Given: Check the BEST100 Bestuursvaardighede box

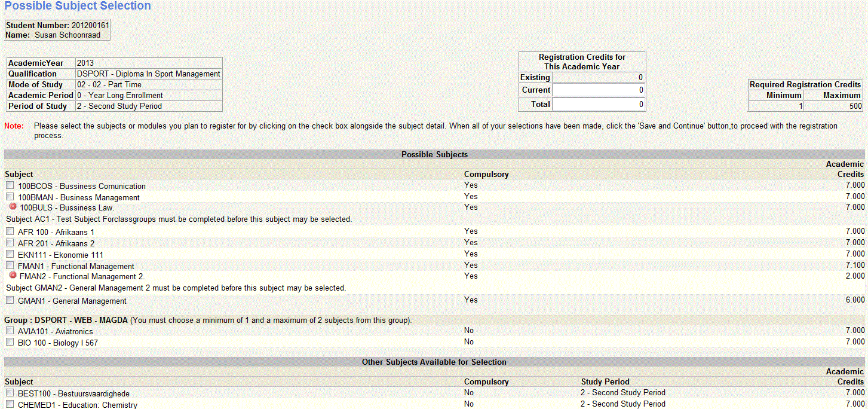Looking at the screenshot, I should click(x=10, y=393).
